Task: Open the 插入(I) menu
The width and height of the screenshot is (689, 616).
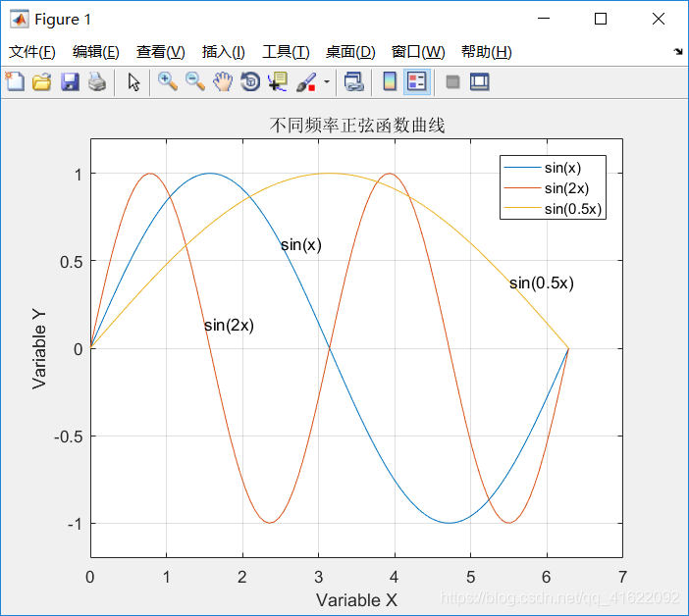Action: (223, 52)
